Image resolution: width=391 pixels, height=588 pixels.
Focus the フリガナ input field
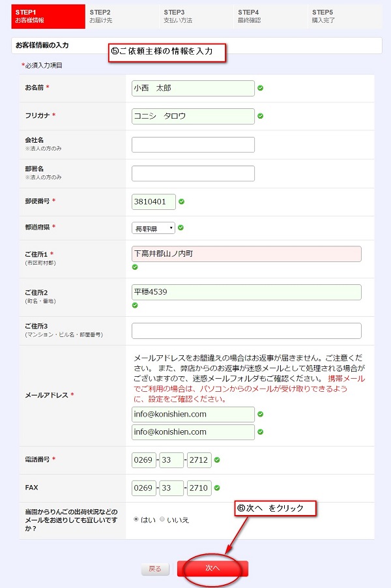(193, 116)
